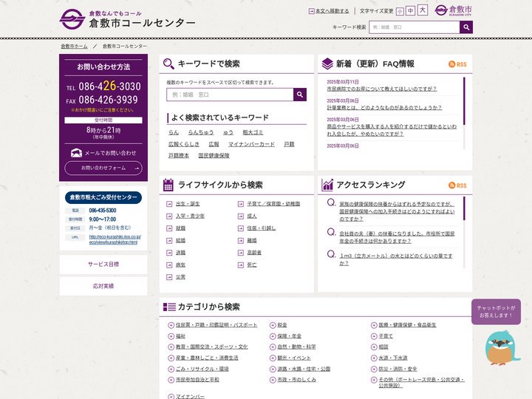The image size is (532, 399).
Task: Open the 結婚 lifecycle link
Action: click(x=180, y=241)
